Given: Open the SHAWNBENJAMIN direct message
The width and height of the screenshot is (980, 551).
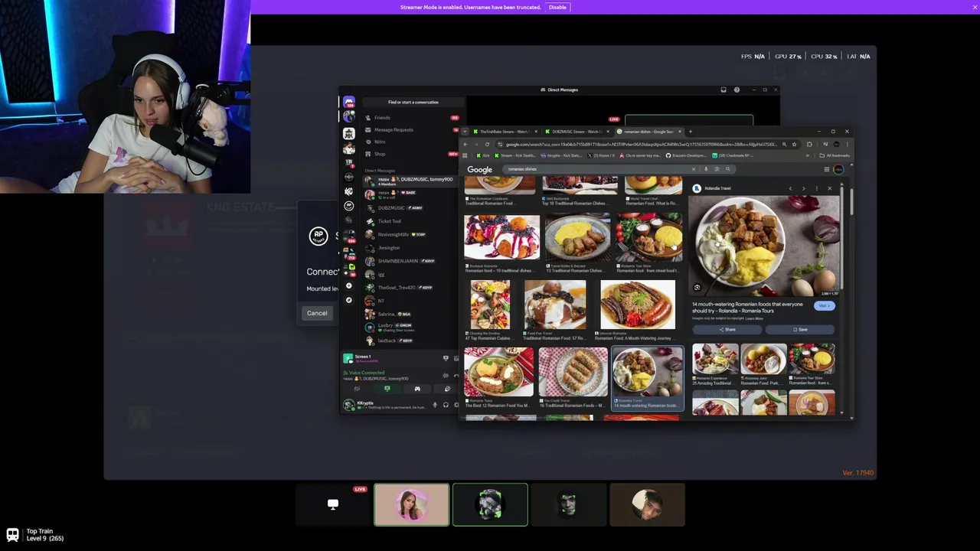Looking at the screenshot, I should pyautogui.click(x=412, y=261).
